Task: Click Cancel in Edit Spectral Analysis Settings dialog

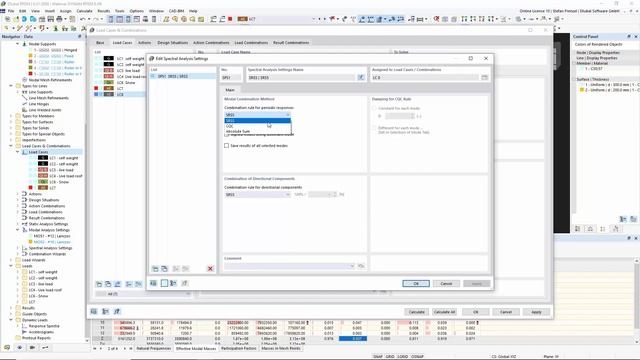Action: coord(446,284)
